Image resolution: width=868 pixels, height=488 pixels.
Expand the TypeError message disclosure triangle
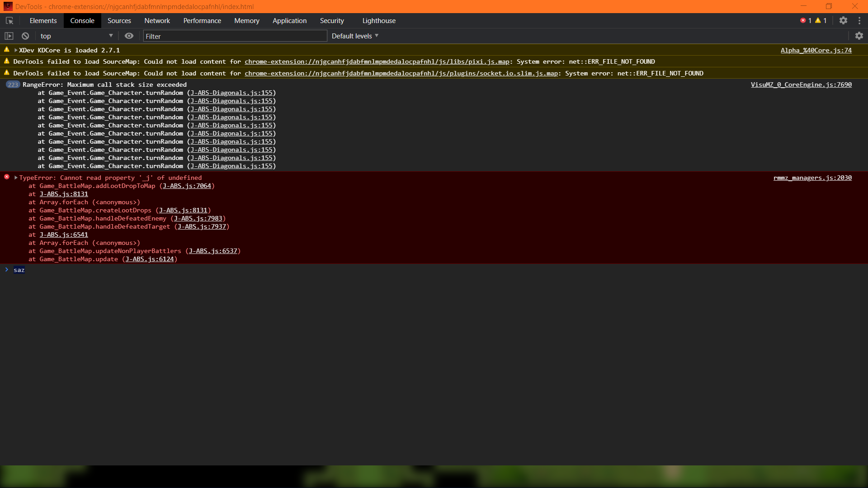[x=16, y=178]
